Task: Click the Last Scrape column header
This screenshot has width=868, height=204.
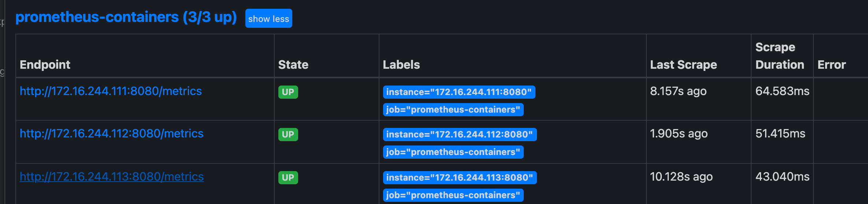Action: tap(683, 65)
